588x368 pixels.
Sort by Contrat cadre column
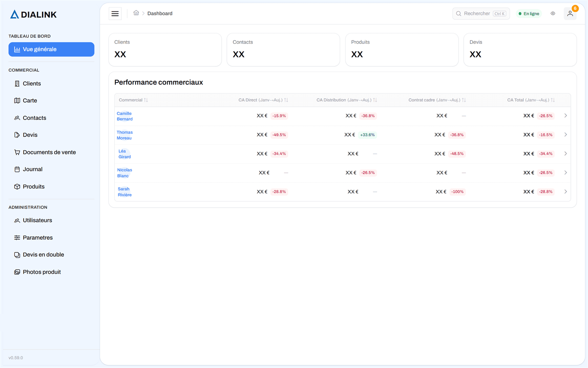point(437,100)
